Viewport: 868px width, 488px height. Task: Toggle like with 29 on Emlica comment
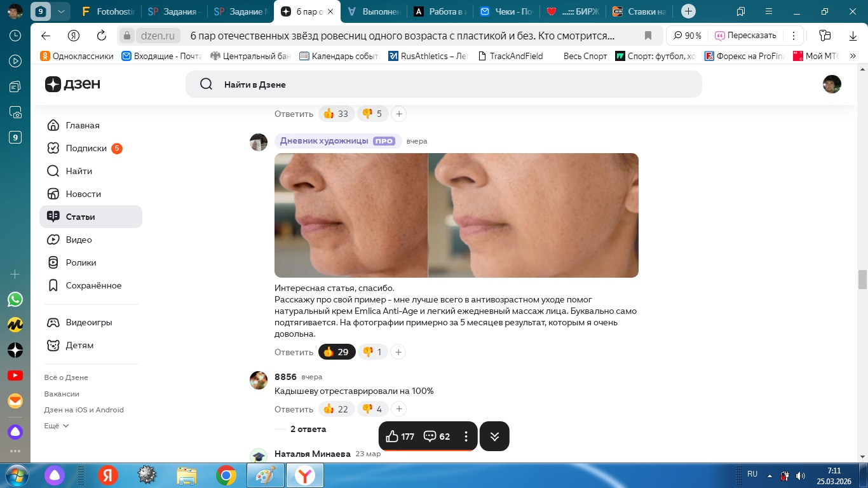337,352
